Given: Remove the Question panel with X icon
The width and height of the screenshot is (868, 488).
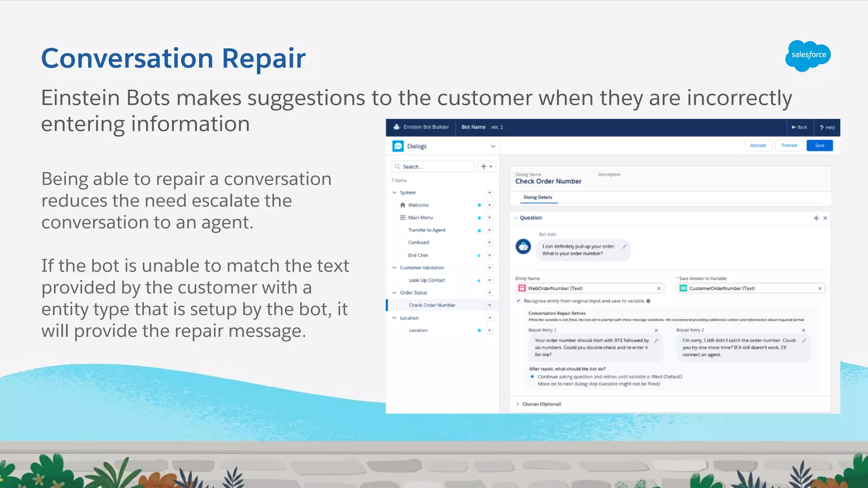Looking at the screenshot, I should [x=825, y=218].
